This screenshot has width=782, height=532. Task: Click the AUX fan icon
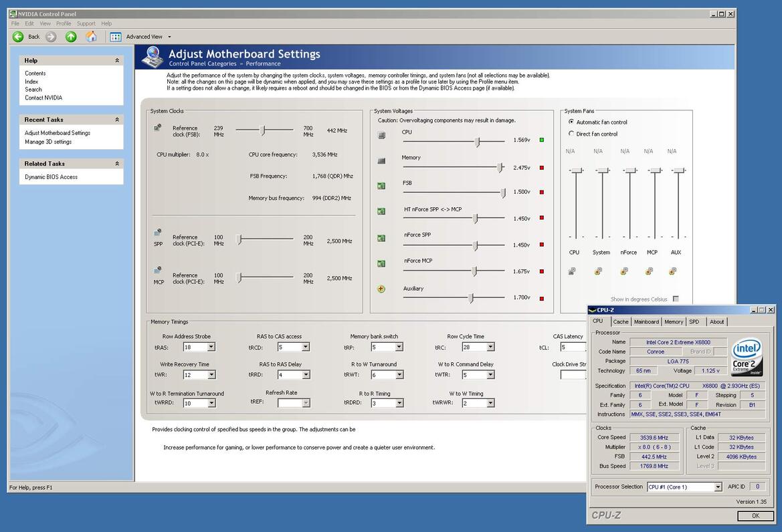[x=673, y=271]
